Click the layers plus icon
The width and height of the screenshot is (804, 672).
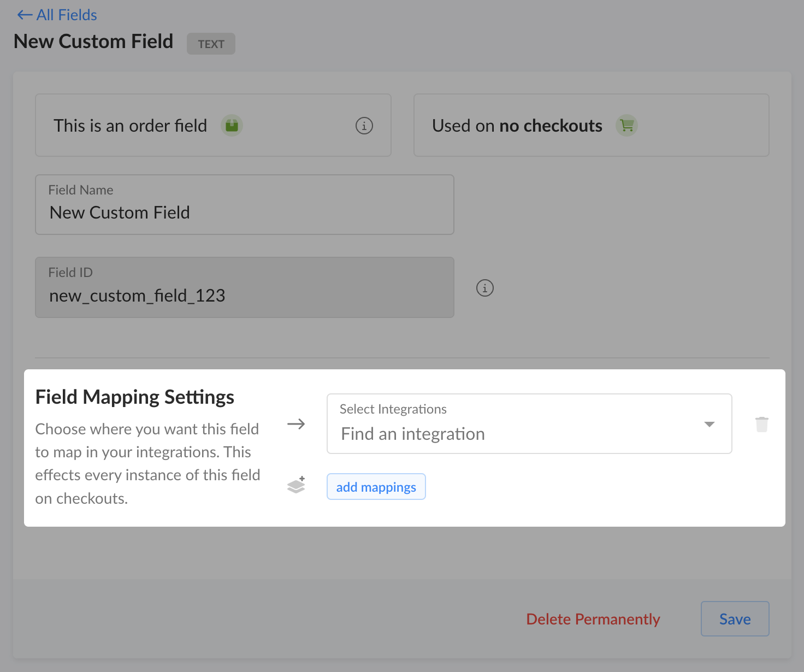coord(296,485)
